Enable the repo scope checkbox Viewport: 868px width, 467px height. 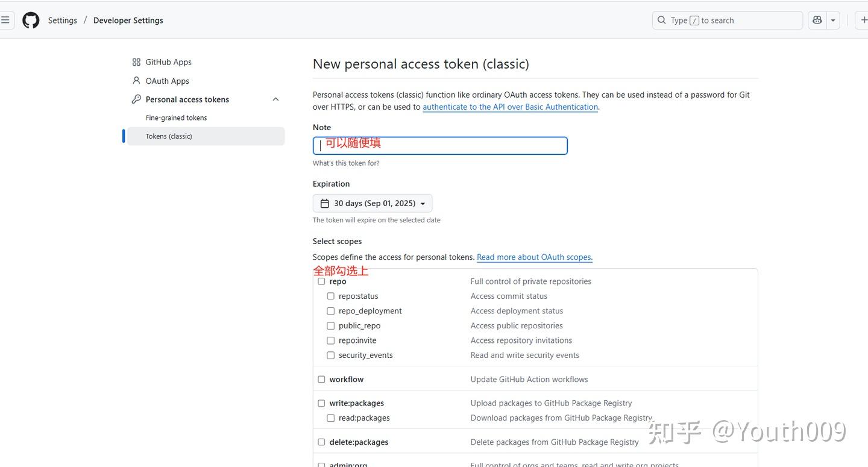pos(321,281)
